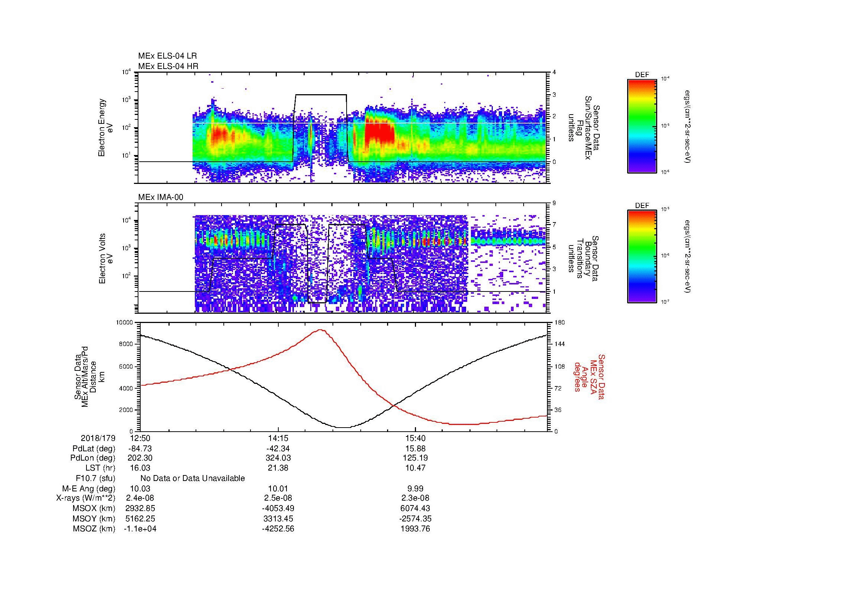Click the PdLat value '15.88'
Viewport: 868px width, 613px height.
[416, 449]
